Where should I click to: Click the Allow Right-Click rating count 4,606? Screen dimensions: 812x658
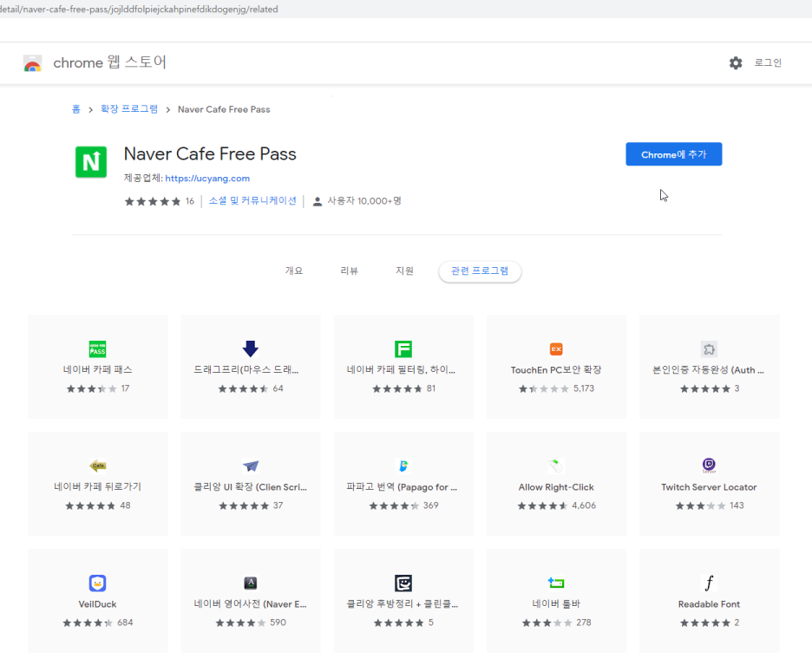(584, 505)
